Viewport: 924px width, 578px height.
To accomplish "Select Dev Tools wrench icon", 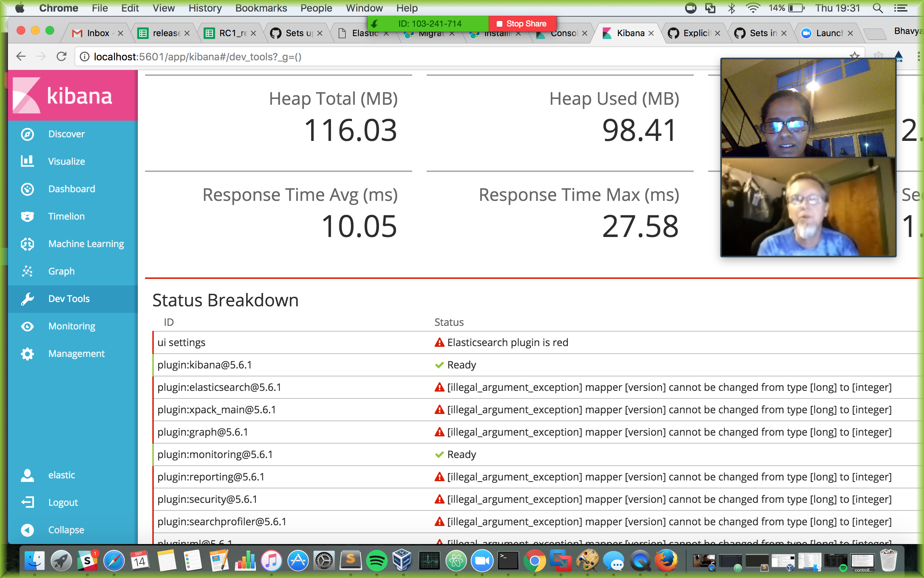I will [27, 299].
